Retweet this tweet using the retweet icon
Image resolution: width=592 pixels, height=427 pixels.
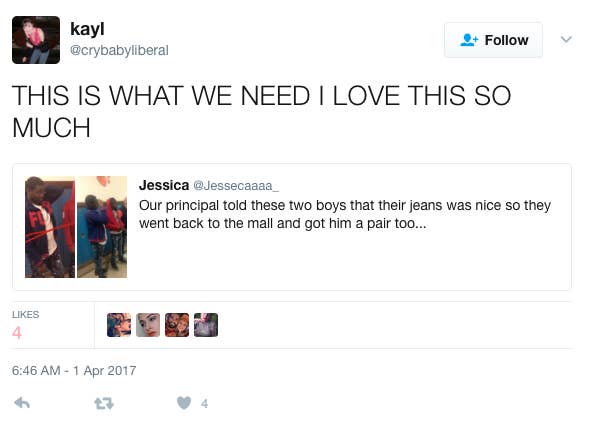click(x=103, y=404)
